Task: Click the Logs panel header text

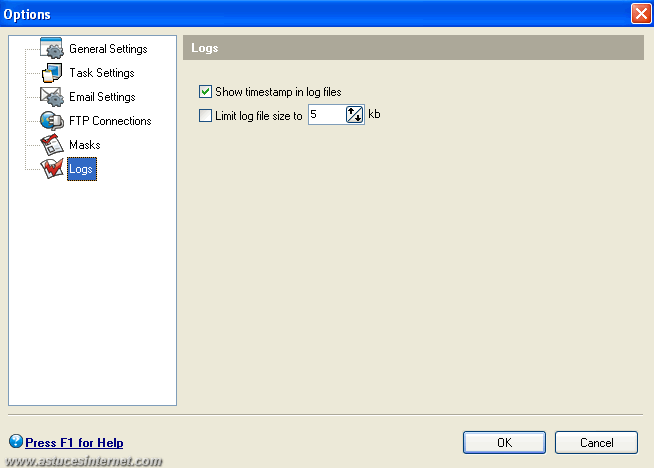Action: [204, 48]
